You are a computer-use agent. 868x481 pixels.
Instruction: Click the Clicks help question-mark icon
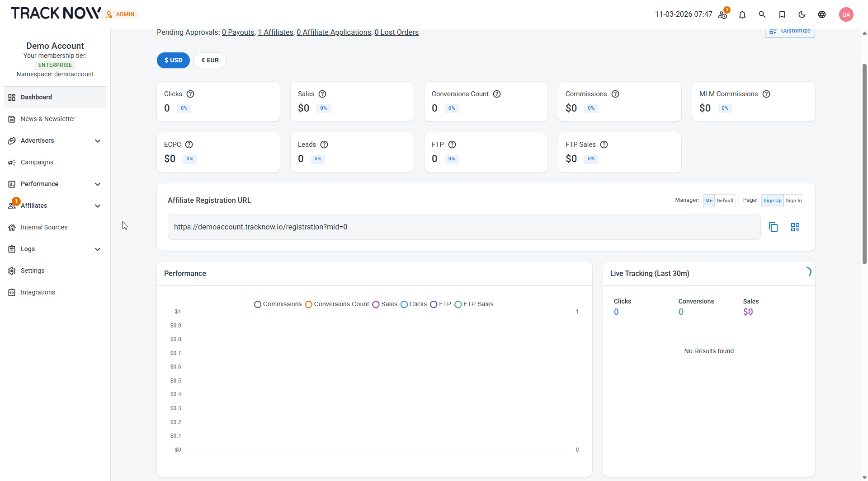pos(190,94)
